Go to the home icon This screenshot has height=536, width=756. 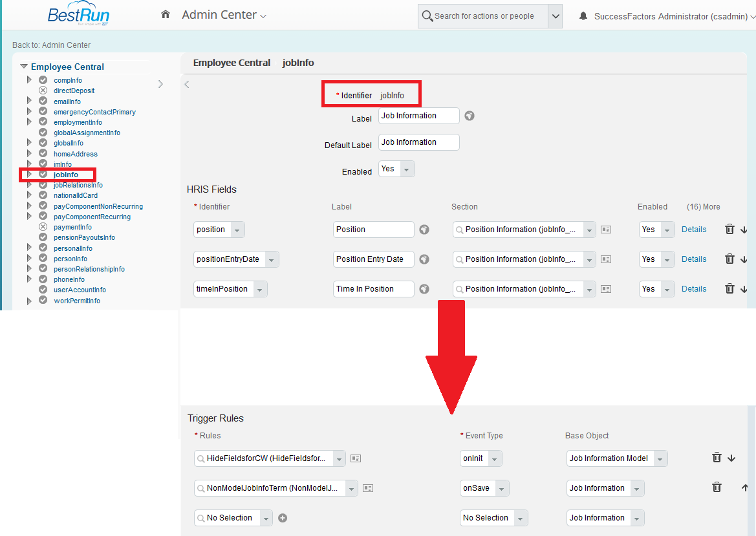[x=166, y=14]
